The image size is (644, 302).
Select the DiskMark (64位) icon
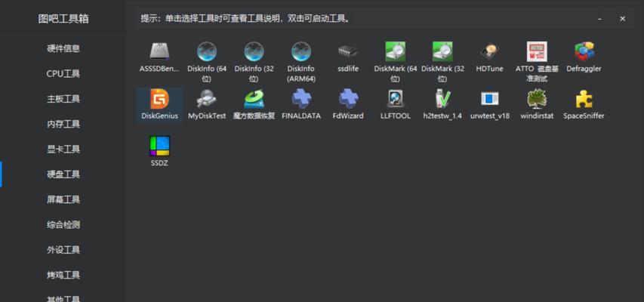pyautogui.click(x=396, y=52)
